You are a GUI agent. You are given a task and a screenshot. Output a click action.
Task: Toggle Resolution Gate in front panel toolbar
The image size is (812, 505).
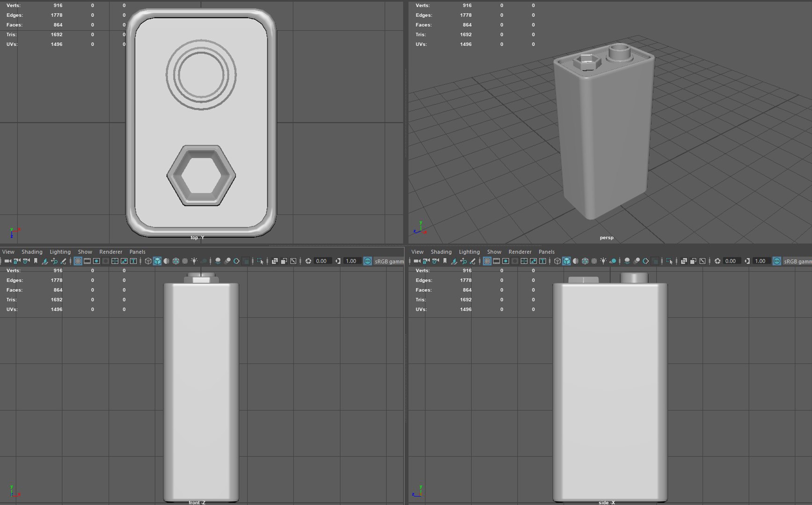coord(96,261)
